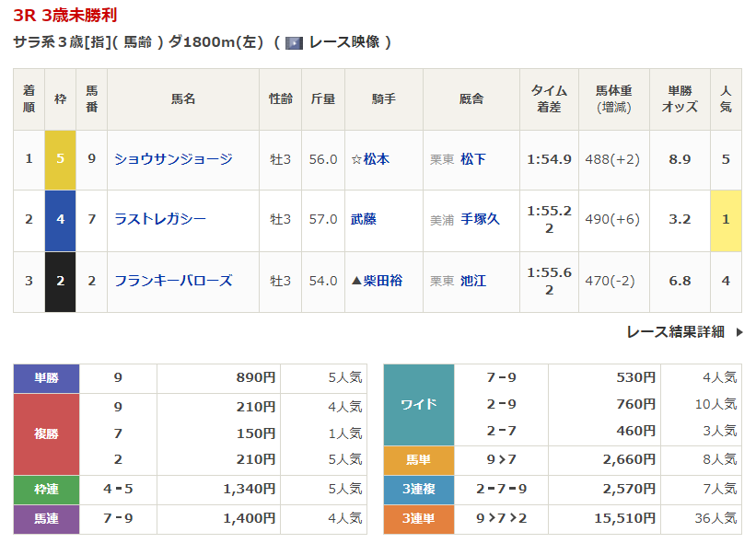Click the black frame 2 swatch
Screen dimensions: 756x543
(60, 281)
